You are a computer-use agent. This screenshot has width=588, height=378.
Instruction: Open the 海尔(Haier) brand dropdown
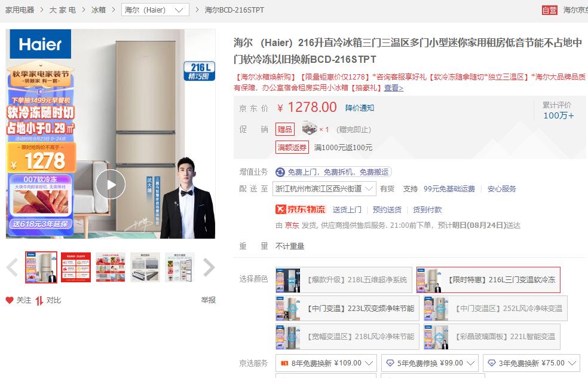pos(155,10)
